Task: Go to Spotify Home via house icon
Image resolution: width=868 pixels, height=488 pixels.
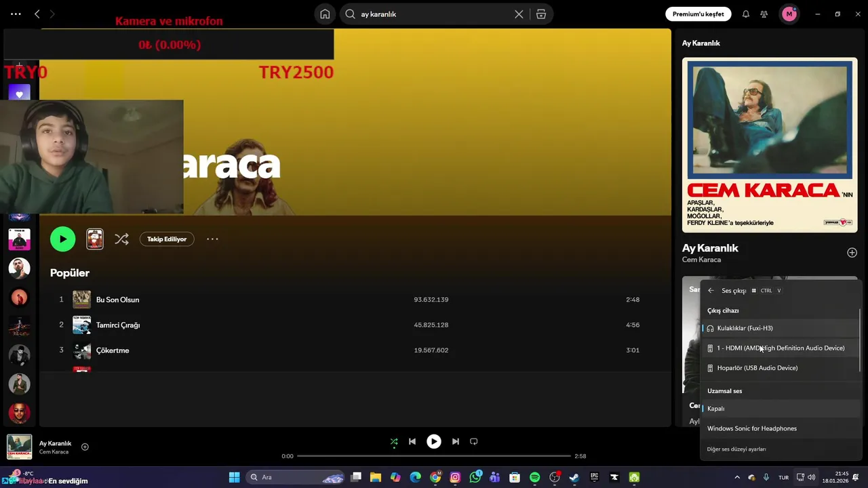Action: click(x=325, y=14)
